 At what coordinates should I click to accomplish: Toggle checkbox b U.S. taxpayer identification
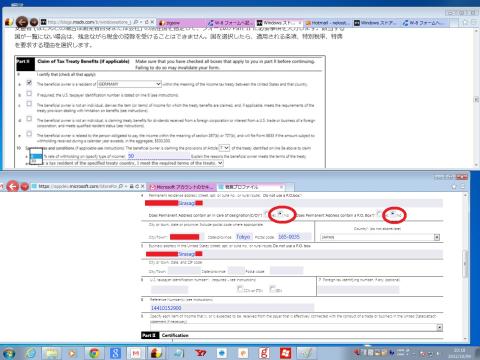click(29, 94)
